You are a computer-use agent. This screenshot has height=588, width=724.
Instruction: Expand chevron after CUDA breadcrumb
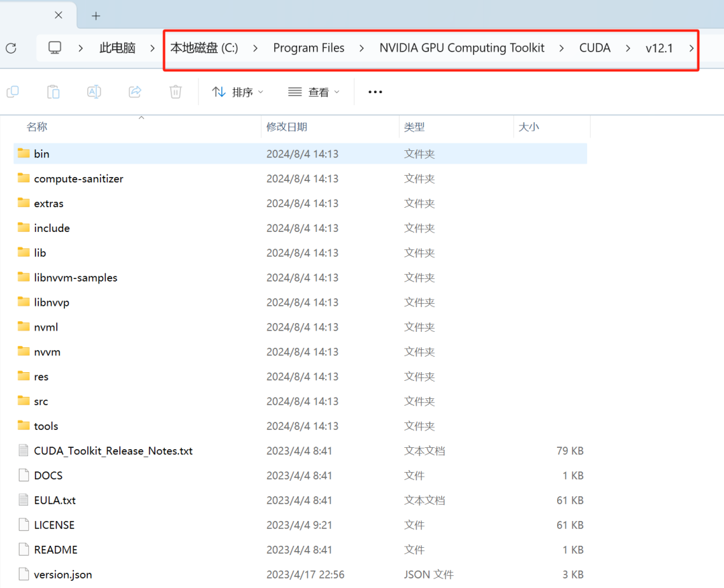(x=628, y=48)
